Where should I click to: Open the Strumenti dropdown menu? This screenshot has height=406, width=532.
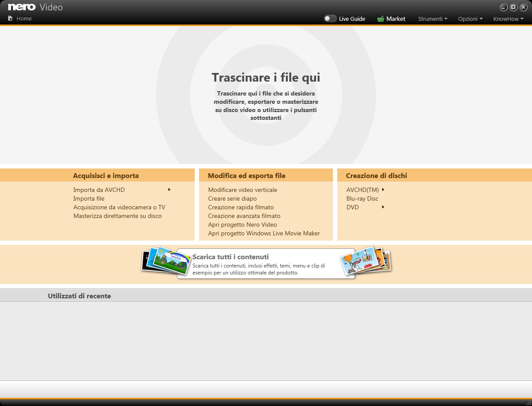433,19
